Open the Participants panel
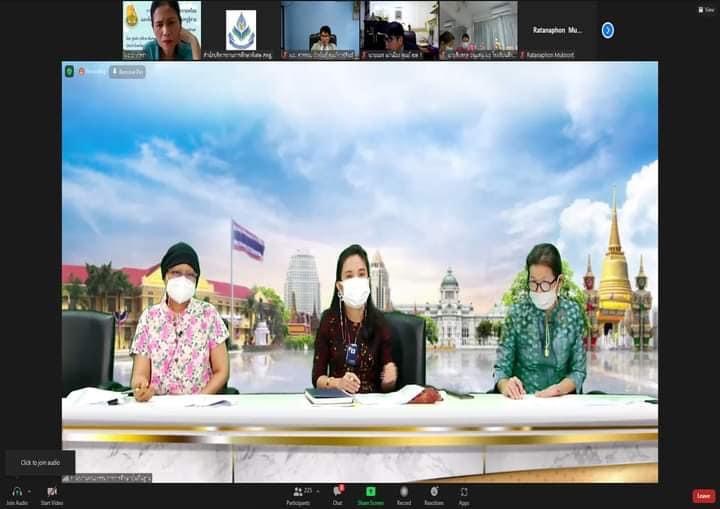 297,491
